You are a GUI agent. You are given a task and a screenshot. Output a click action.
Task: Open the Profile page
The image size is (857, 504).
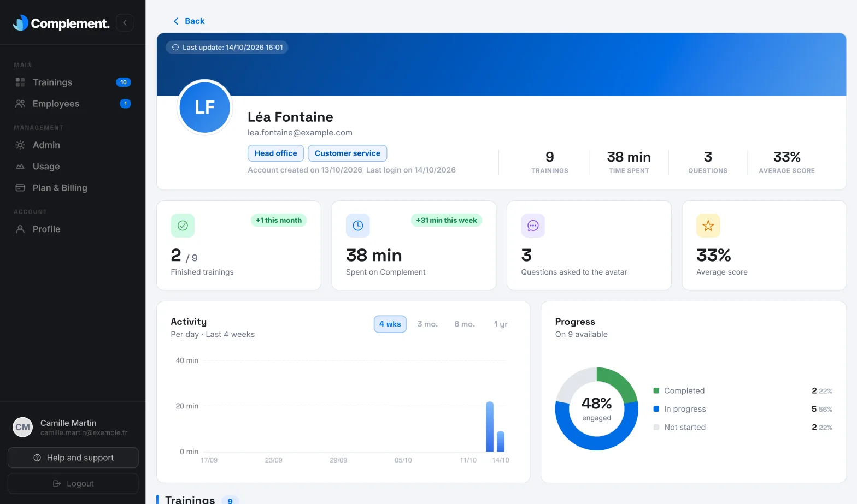click(x=73, y=229)
